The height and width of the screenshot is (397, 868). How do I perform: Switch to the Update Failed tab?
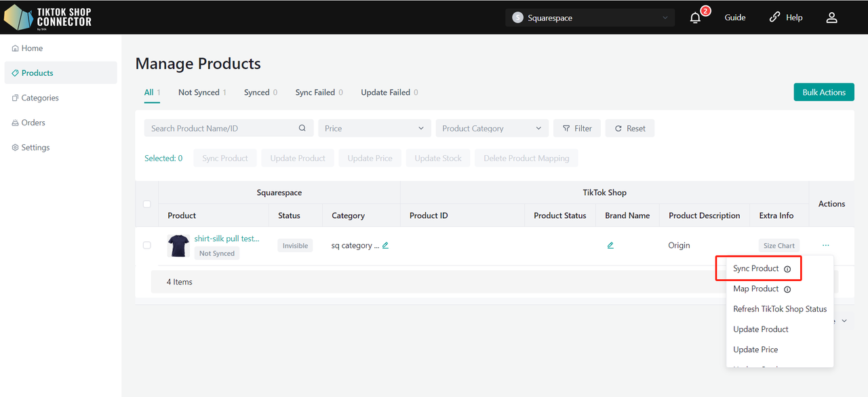click(x=389, y=93)
